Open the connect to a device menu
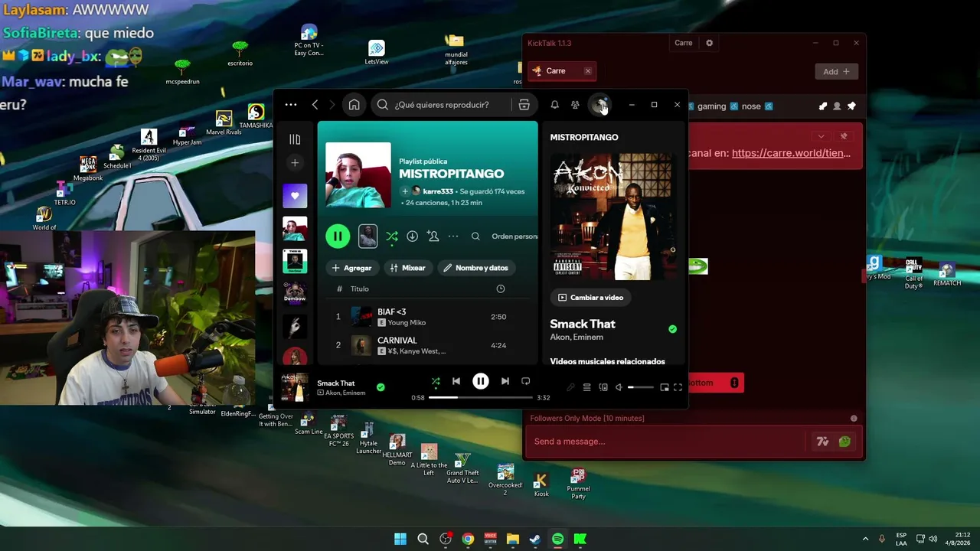980x551 pixels. (x=603, y=387)
